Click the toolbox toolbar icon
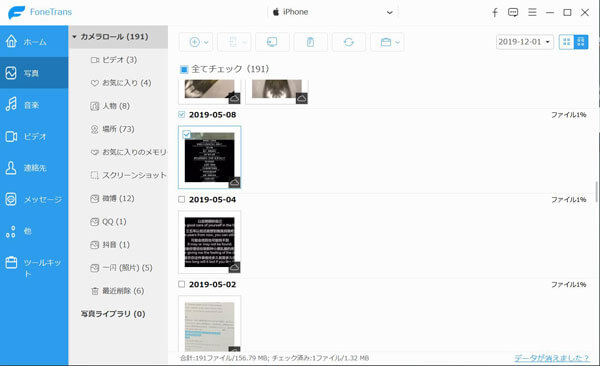The image size is (600, 366). point(386,42)
